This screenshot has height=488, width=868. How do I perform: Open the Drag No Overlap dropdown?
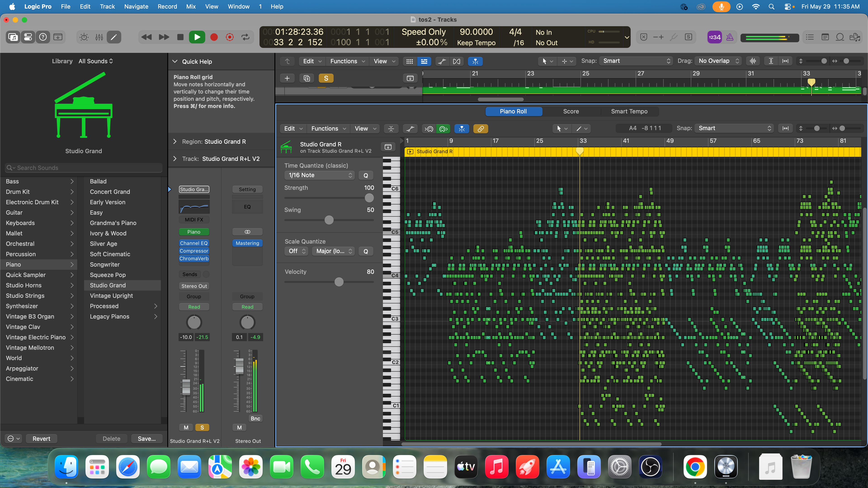(718, 61)
